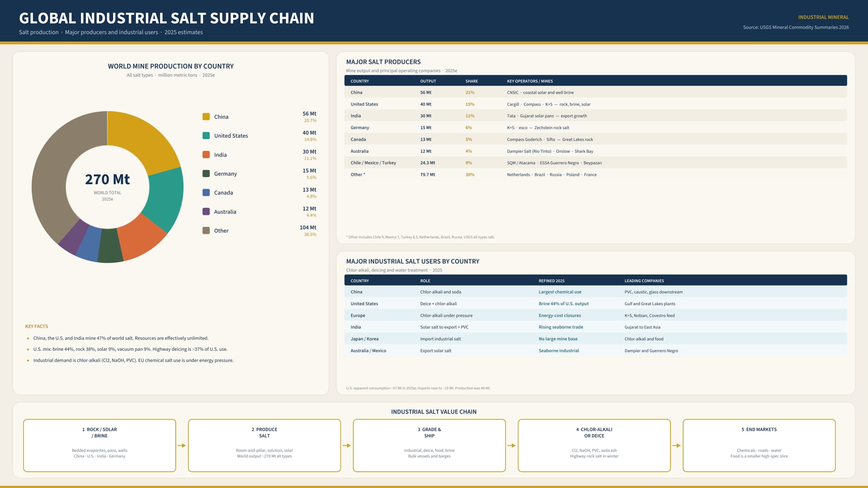Open the End Markets step box
The height and width of the screenshot is (488, 868).
click(759, 445)
